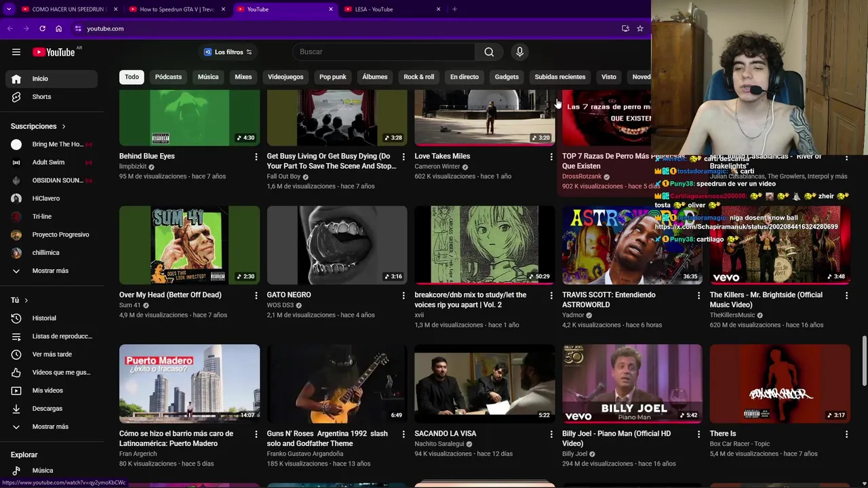This screenshot has width=868, height=488.
Task: Expand Tú section chevron
Action: (x=26, y=300)
